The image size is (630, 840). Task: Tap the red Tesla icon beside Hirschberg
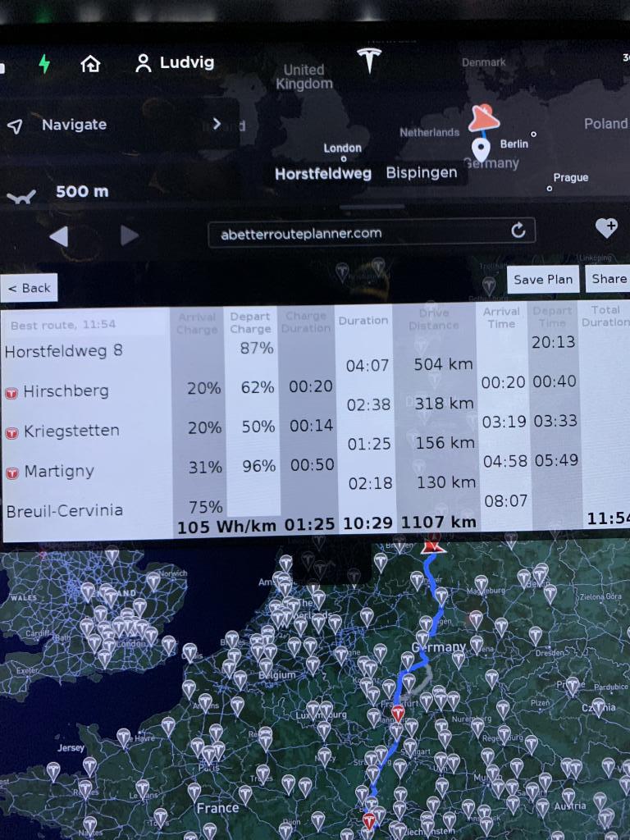(x=11, y=394)
